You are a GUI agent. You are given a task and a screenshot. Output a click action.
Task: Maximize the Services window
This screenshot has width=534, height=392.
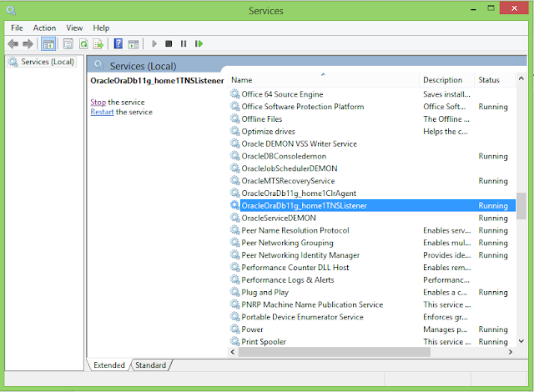coord(491,8)
